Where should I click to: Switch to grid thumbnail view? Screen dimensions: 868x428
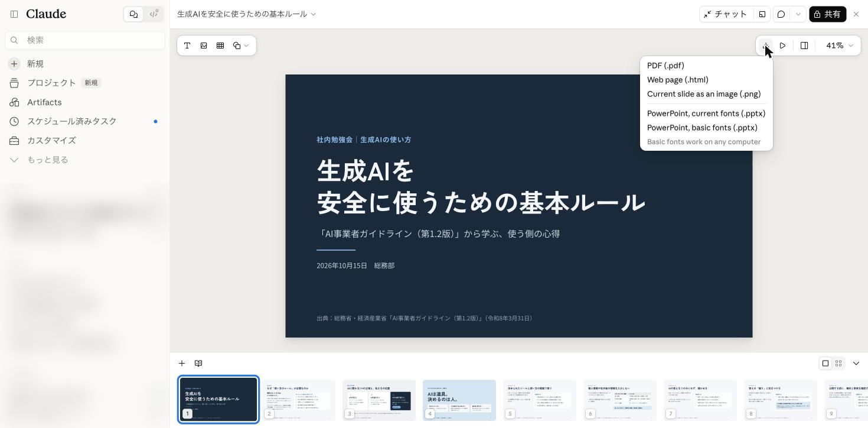(838, 364)
